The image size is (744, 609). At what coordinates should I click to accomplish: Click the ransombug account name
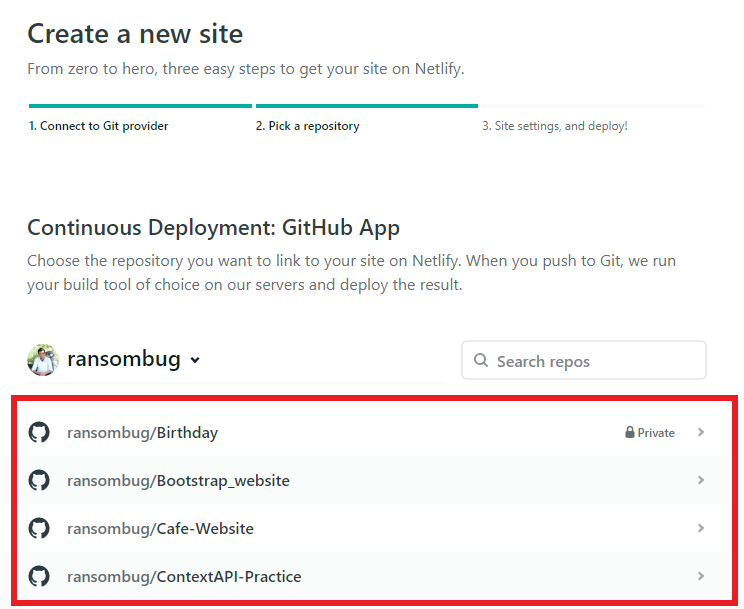point(124,359)
